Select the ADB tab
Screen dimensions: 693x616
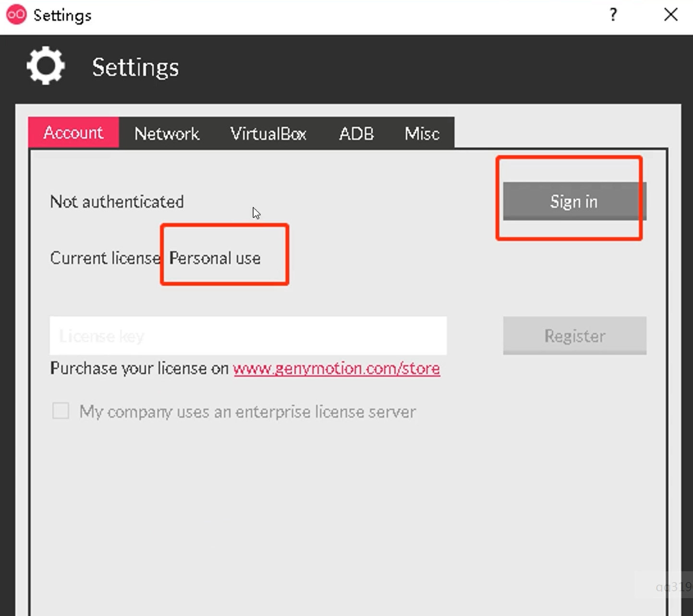[356, 133]
